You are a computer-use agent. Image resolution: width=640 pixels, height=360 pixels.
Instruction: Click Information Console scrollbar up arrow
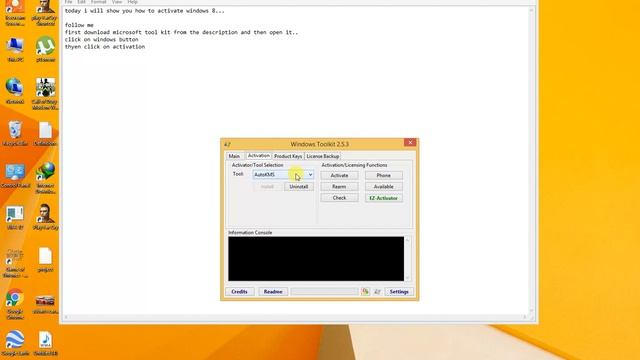coord(407,240)
